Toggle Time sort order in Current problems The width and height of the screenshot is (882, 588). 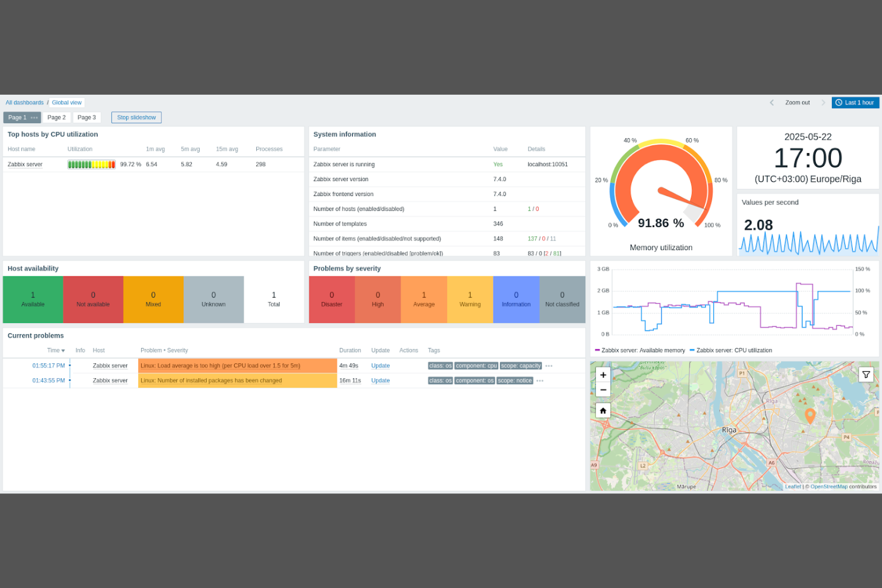click(55, 350)
